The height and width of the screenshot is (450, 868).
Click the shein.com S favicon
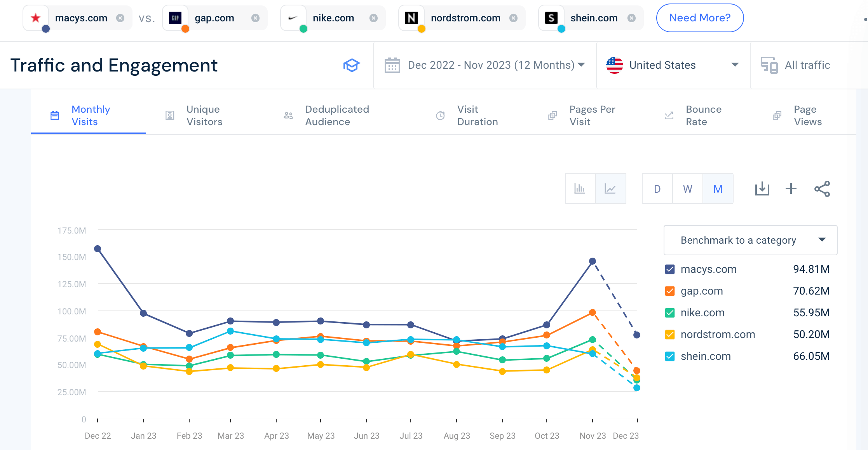click(551, 18)
